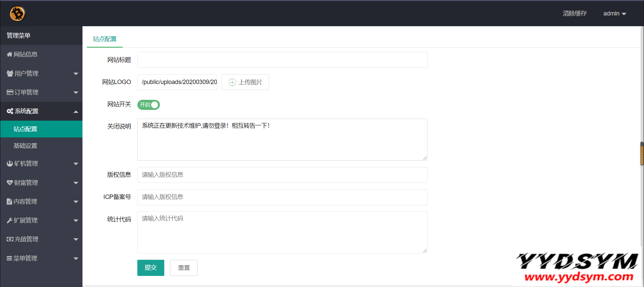The height and width of the screenshot is (287, 644).
Task: Click the 网站LOGO field label
Action: point(116,82)
